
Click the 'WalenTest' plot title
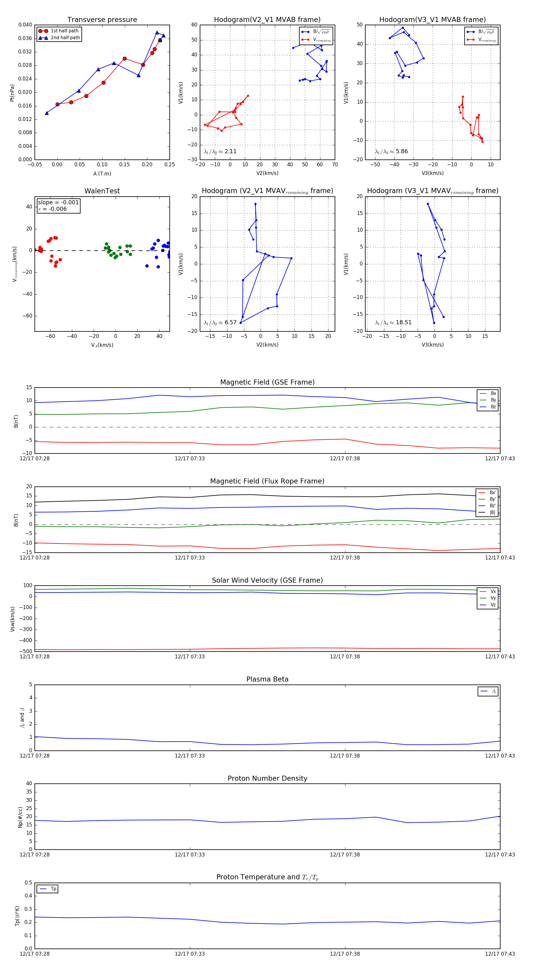click(x=102, y=191)
